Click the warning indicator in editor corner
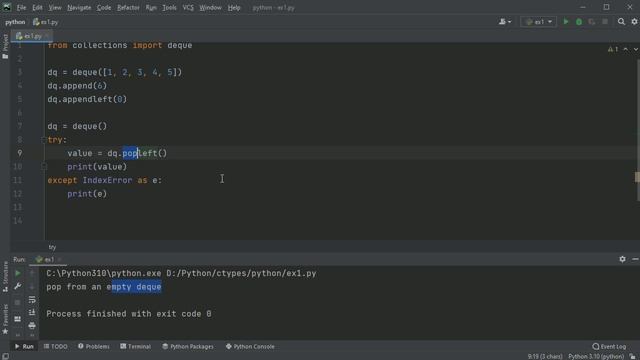 point(613,49)
